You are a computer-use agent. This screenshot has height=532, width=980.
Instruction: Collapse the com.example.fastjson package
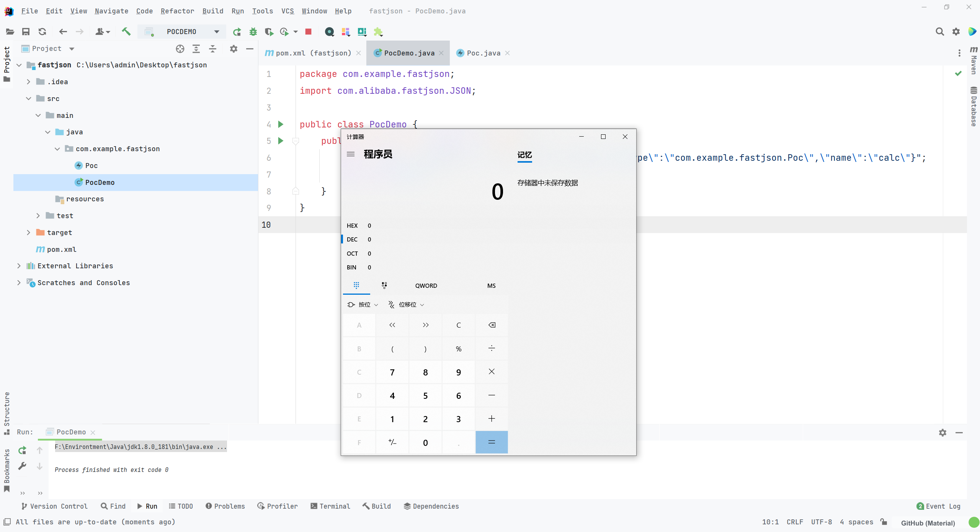(57, 149)
